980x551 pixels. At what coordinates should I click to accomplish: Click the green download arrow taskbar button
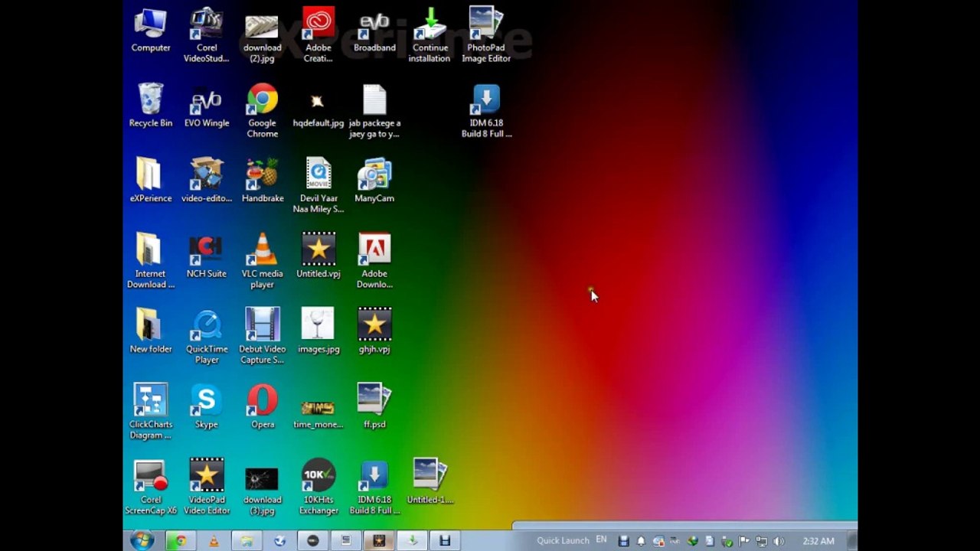point(412,540)
